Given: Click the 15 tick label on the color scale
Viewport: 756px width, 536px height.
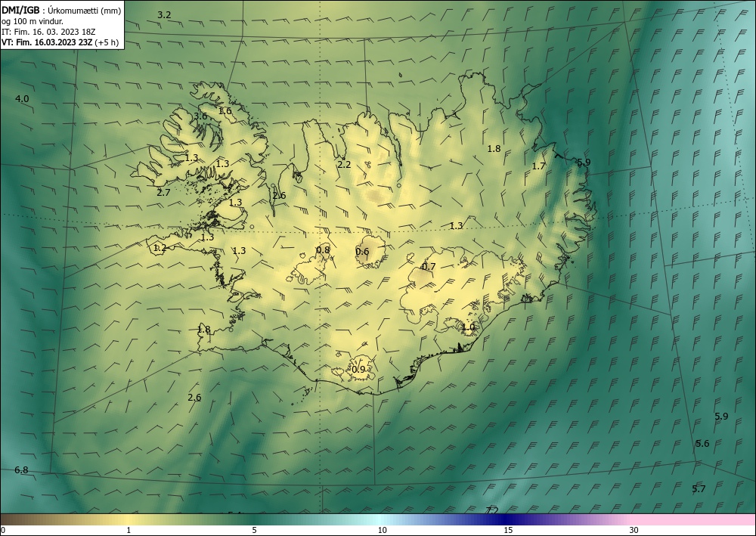Looking at the screenshot, I should click(x=508, y=530).
